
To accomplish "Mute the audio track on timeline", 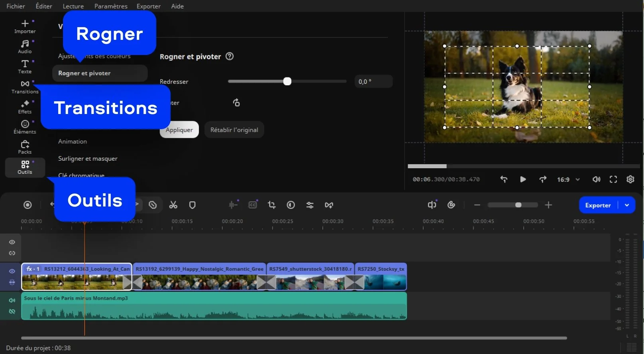I will point(12,300).
